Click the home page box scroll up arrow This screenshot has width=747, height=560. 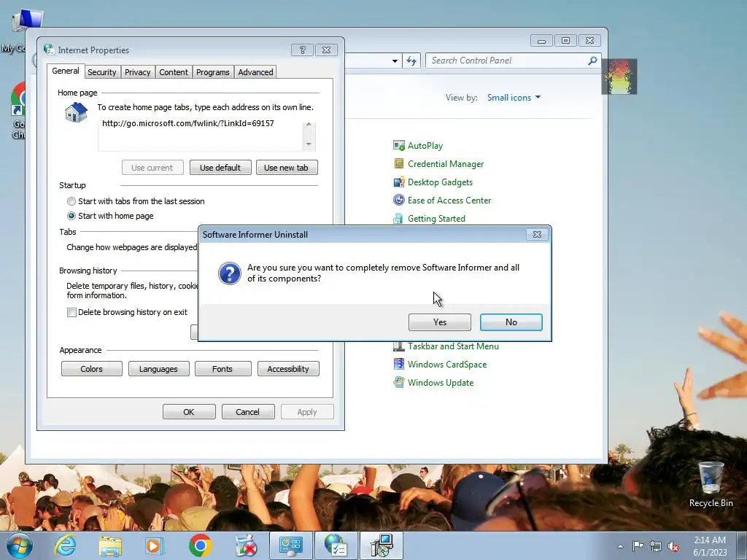click(309, 124)
